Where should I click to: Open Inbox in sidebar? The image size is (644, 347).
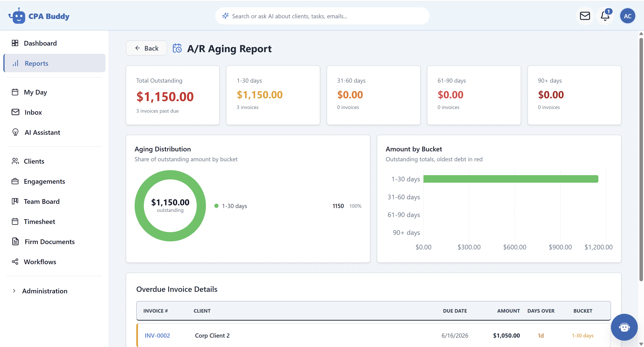[x=54, y=112]
